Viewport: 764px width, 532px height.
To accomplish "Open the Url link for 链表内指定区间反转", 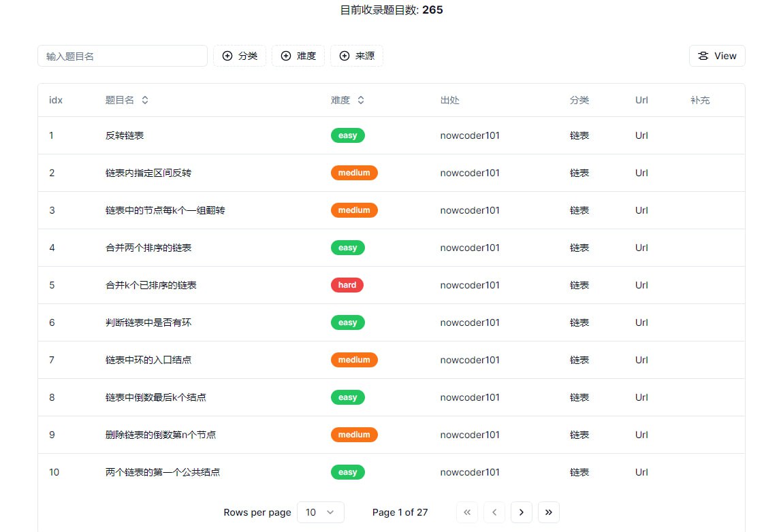I will pyautogui.click(x=641, y=173).
